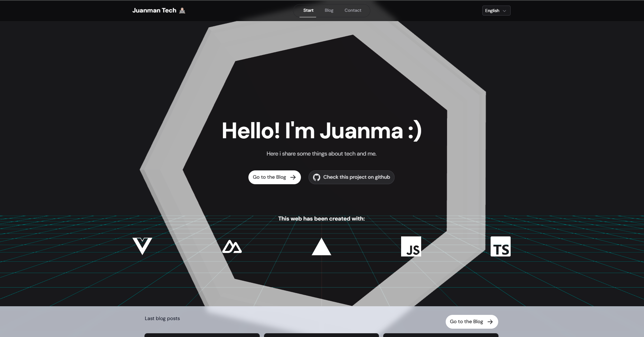Click the Hello! I'm Juanma heading
This screenshot has width=644, height=337.
point(321,131)
